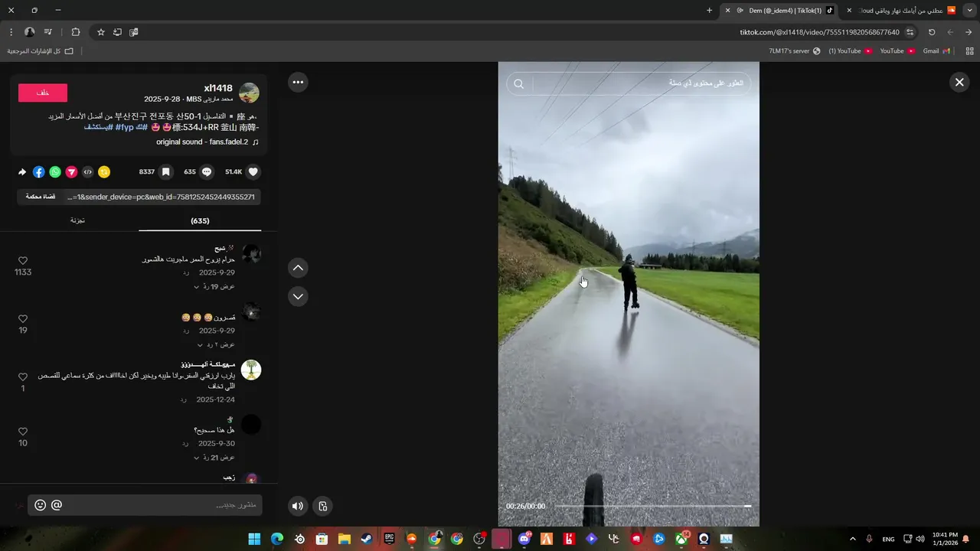Open the green tree avatar commenter profile
Screen dimensions: 980x551
click(251, 370)
